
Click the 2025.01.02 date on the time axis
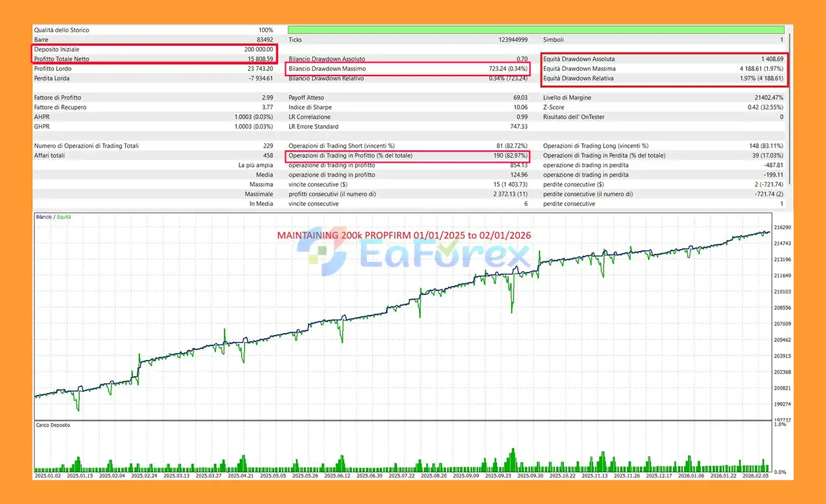[x=46, y=476]
